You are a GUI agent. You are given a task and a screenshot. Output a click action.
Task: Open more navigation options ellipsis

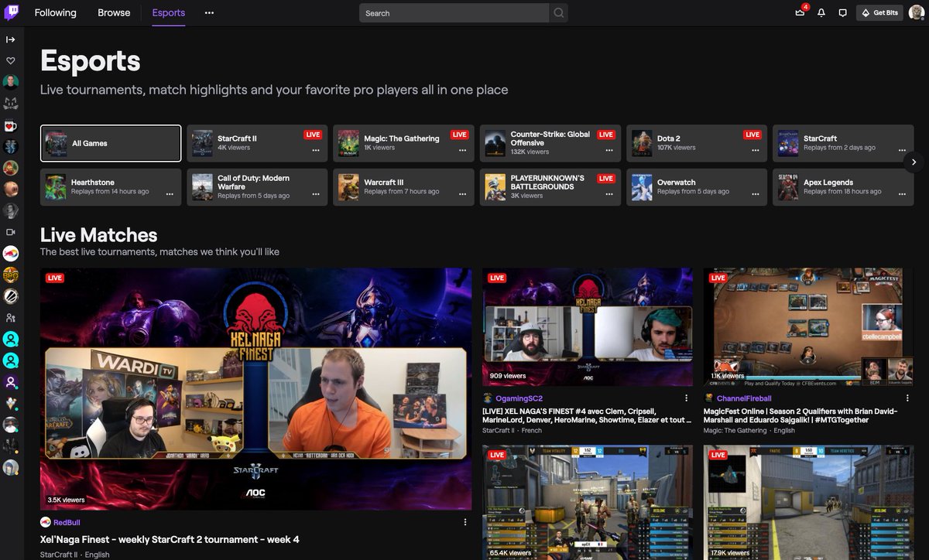coord(209,13)
